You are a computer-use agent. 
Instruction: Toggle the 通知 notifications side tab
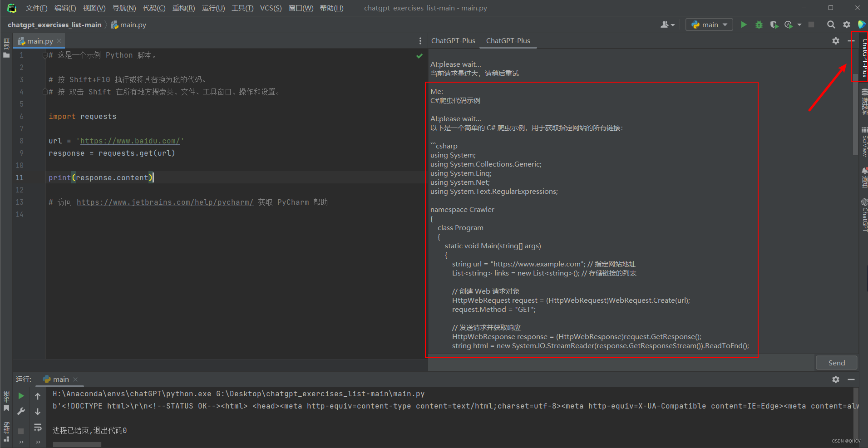tap(864, 177)
